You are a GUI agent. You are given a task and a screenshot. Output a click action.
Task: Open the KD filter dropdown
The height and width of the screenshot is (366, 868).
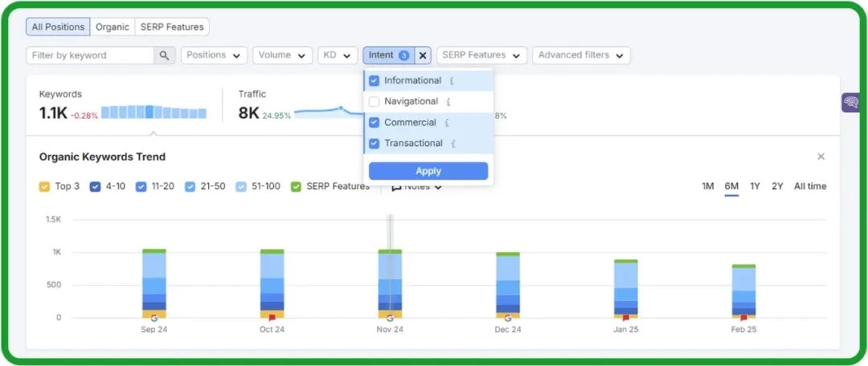[x=338, y=55]
